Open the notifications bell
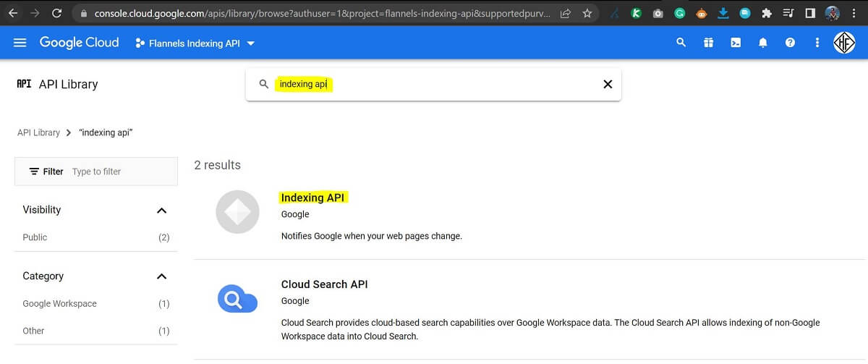Screen dimensions: 868x364 click(x=762, y=43)
